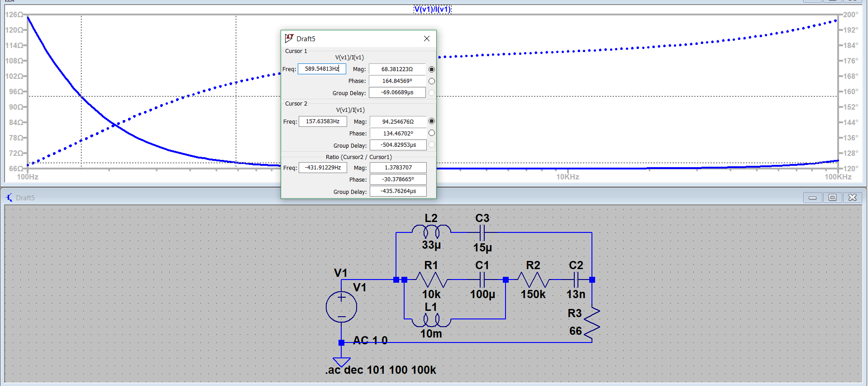This screenshot has width=868, height=386.
Task: Click the Draft5 schematic window title bar
Action: click(434, 198)
